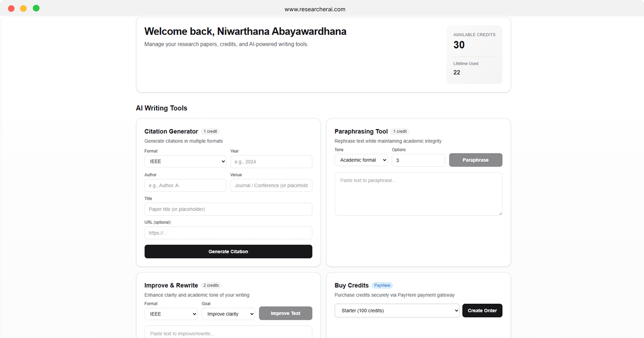Click the Generate Citation button
Viewport: 644px width, 338px height.
(x=228, y=251)
